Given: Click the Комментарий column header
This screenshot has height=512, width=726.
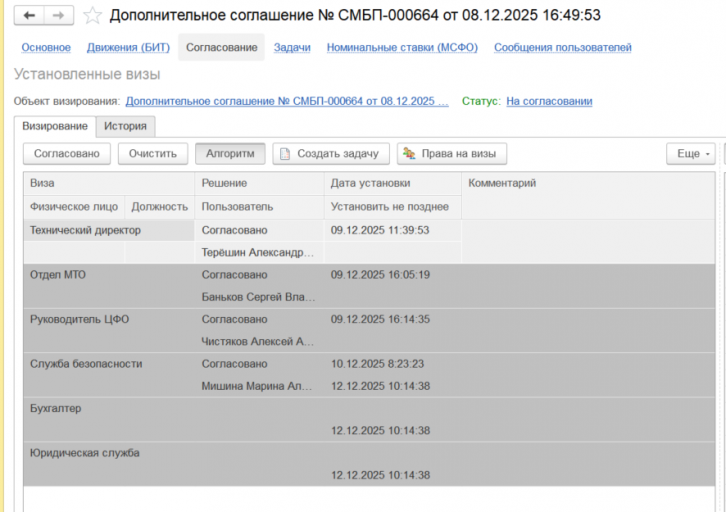Looking at the screenshot, I should (x=588, y=195).
